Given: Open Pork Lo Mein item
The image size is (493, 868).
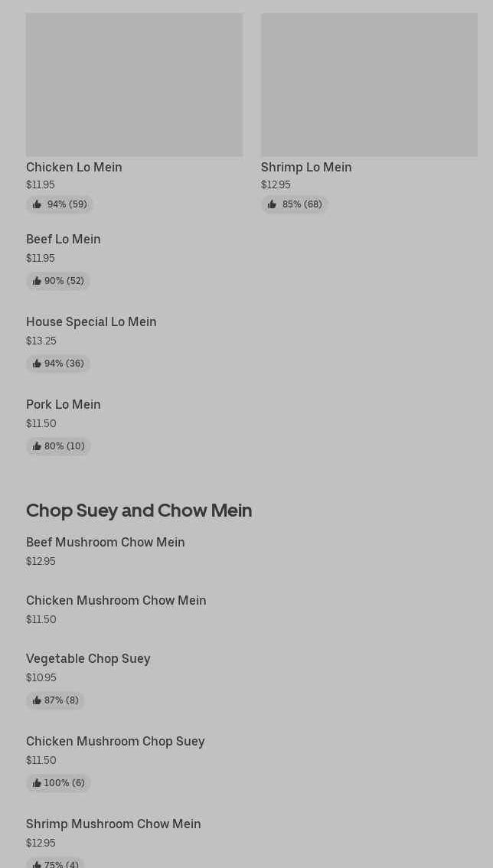Looking at the screenshot, I should (63, 404).
